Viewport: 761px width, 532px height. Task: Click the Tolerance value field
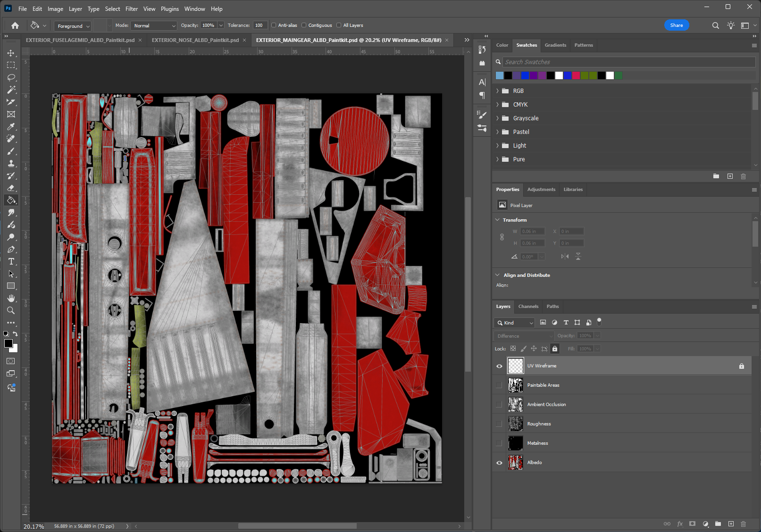[x=260, y=25]
